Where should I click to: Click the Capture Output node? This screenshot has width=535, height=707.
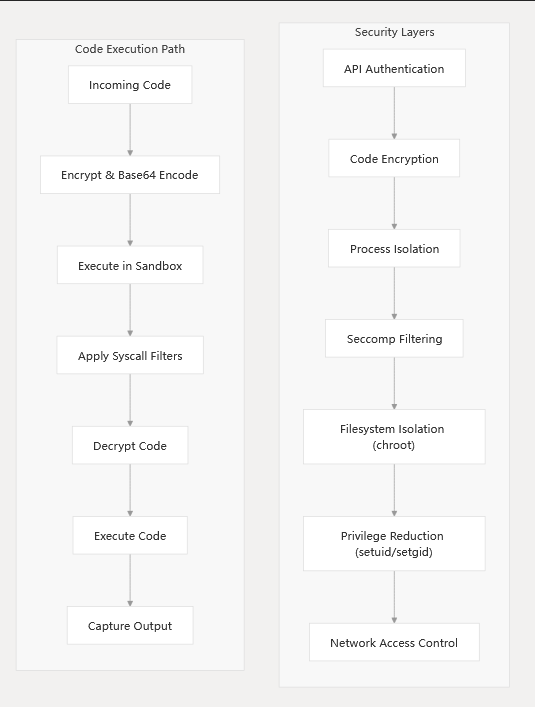click(130, 625)
